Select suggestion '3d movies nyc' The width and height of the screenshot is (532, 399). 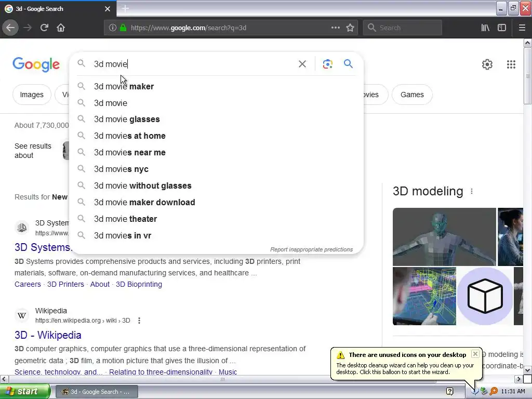(216, 169)
